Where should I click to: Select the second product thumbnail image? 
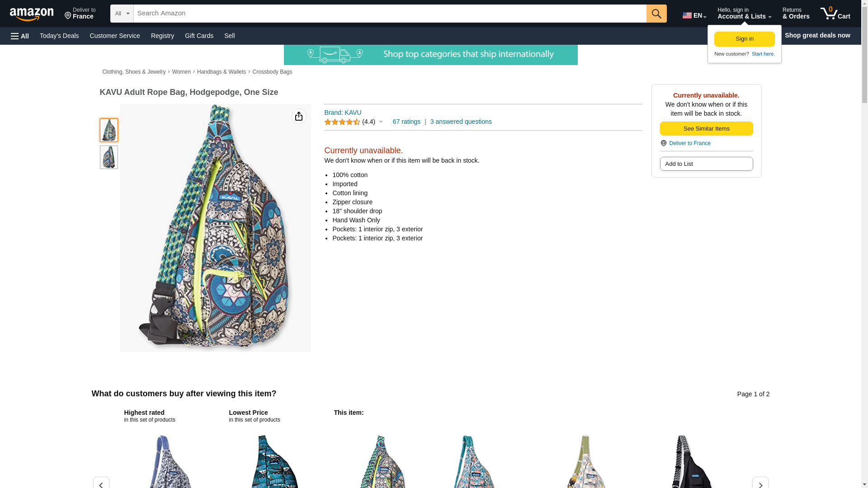point(109,157)
